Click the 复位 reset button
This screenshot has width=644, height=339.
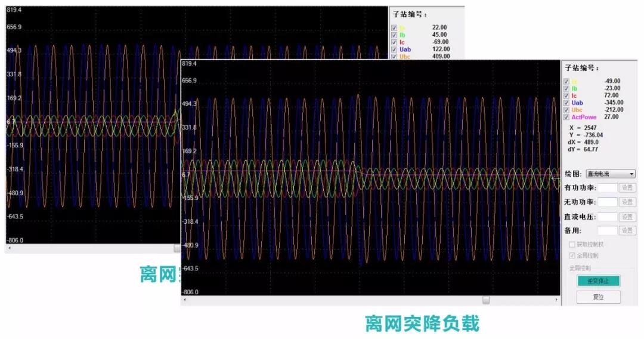598,297
